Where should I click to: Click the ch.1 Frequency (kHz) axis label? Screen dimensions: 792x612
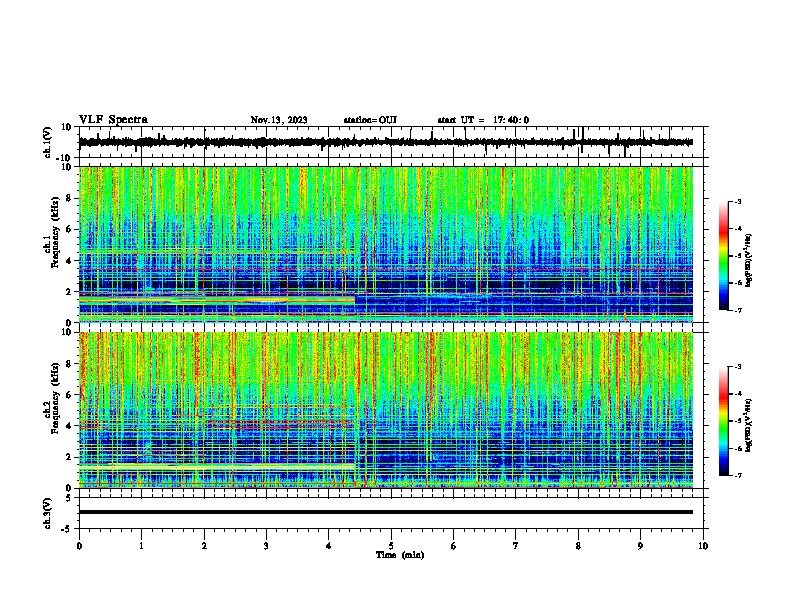(55, 233)
